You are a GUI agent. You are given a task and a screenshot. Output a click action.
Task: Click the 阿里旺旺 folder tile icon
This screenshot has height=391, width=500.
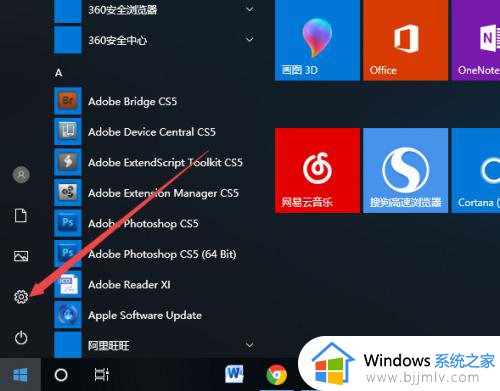click(x=68, y=345)
